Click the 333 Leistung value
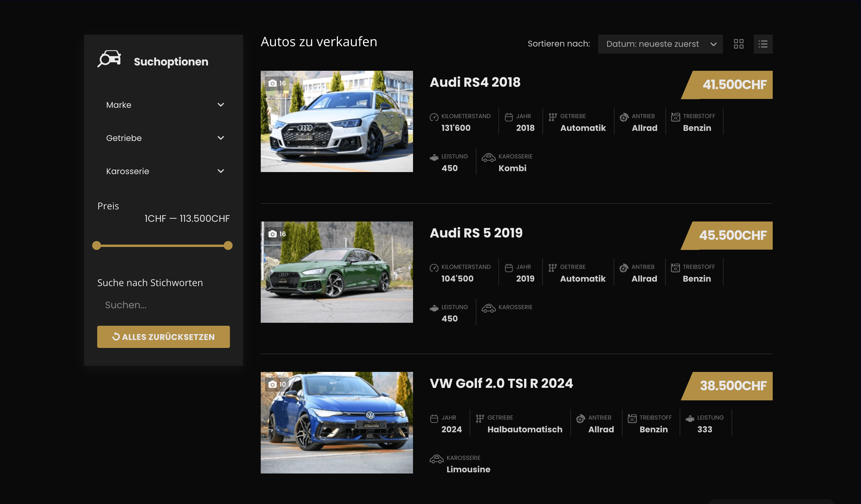 [x=705, y=429]
